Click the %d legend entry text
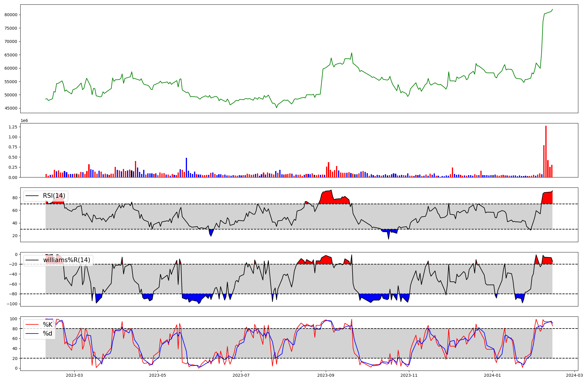This screenshot has height=382, width=588. point(48,334)
